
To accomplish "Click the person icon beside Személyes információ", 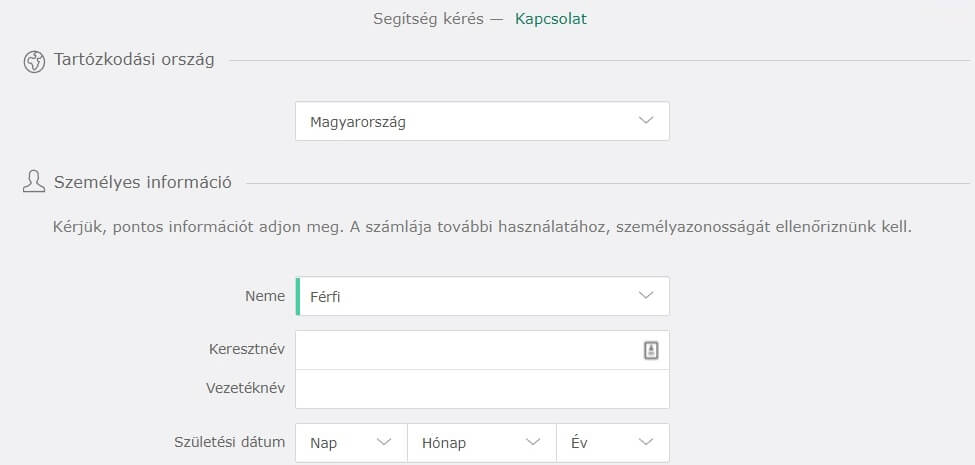I will tap(34, 182).
